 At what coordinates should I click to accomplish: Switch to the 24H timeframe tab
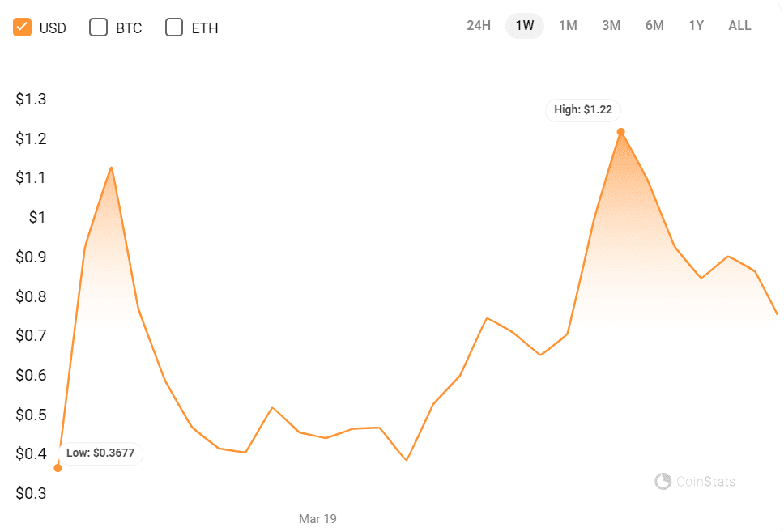click(x=478, y=25)
